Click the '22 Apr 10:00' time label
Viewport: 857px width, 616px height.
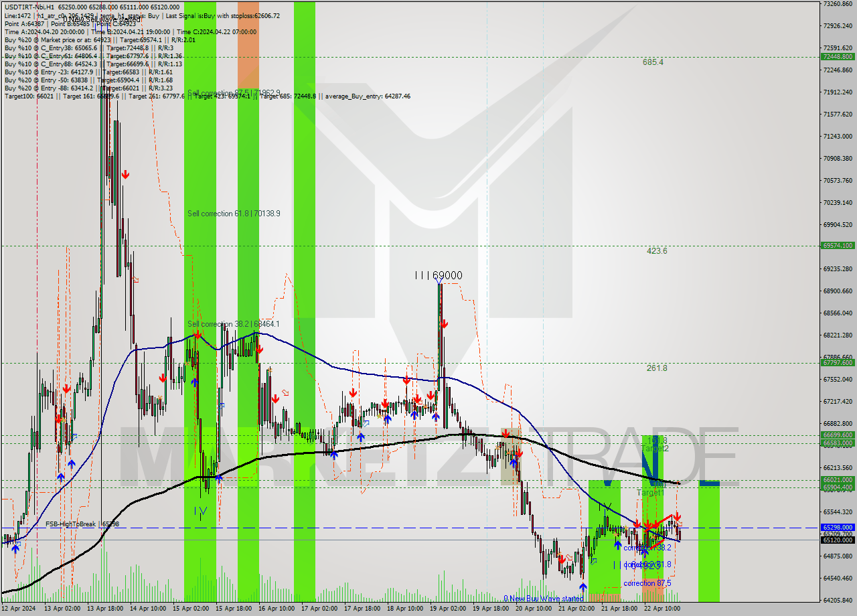coord(662,609)
